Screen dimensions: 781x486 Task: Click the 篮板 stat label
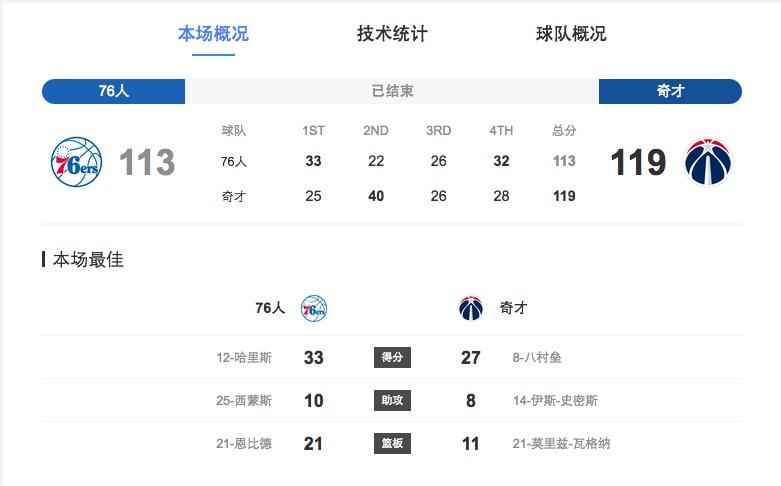[392, 443]
